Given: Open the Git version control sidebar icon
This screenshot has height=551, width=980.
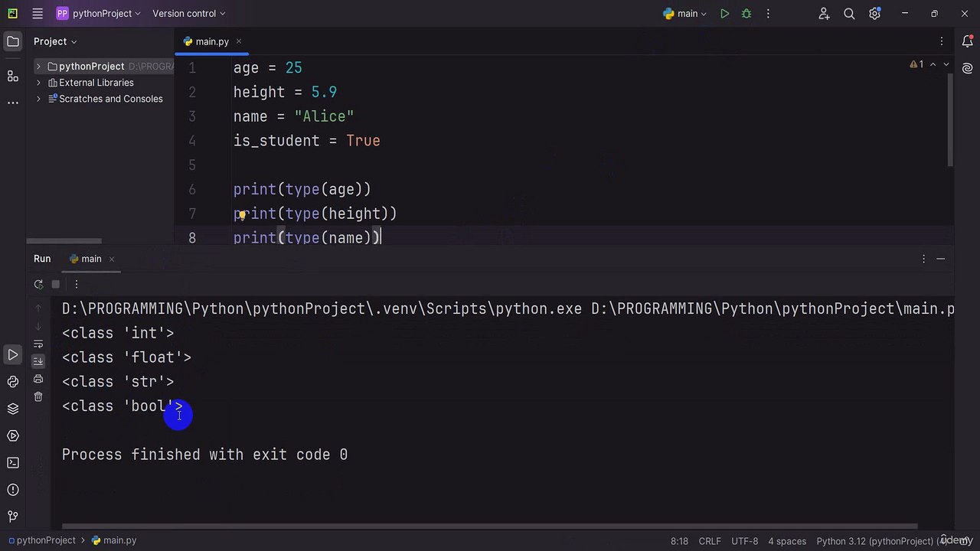Looking at the screenshot, I should point(13,517).
